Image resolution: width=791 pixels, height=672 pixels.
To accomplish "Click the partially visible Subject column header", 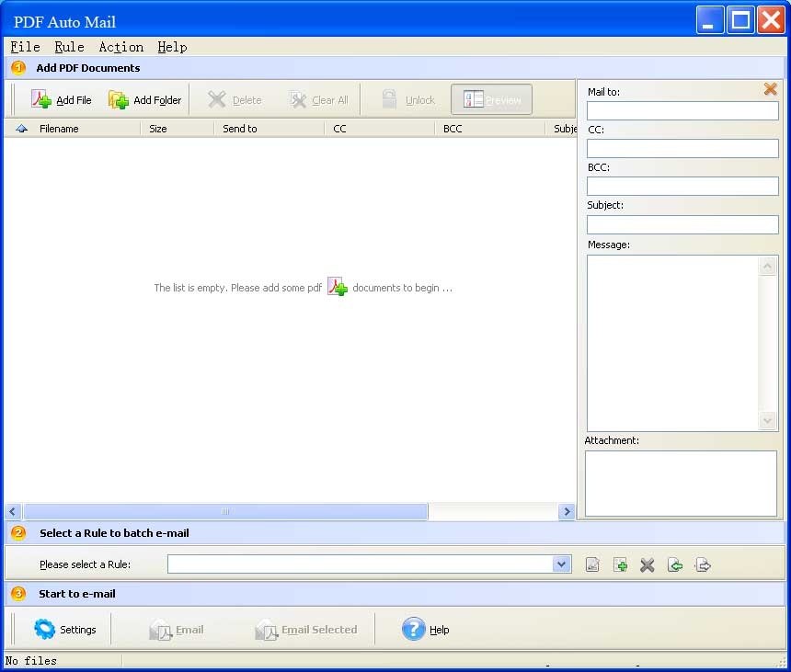I will pyautogui.click(x=561, y=129).
